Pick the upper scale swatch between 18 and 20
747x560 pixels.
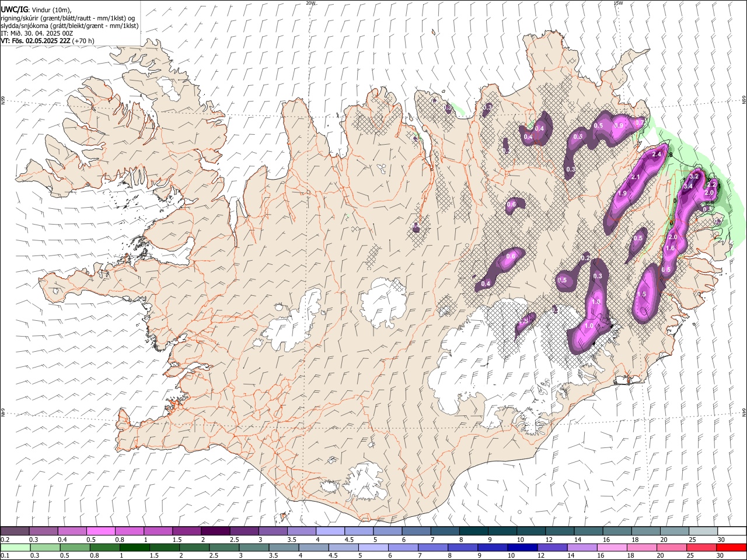644,531
